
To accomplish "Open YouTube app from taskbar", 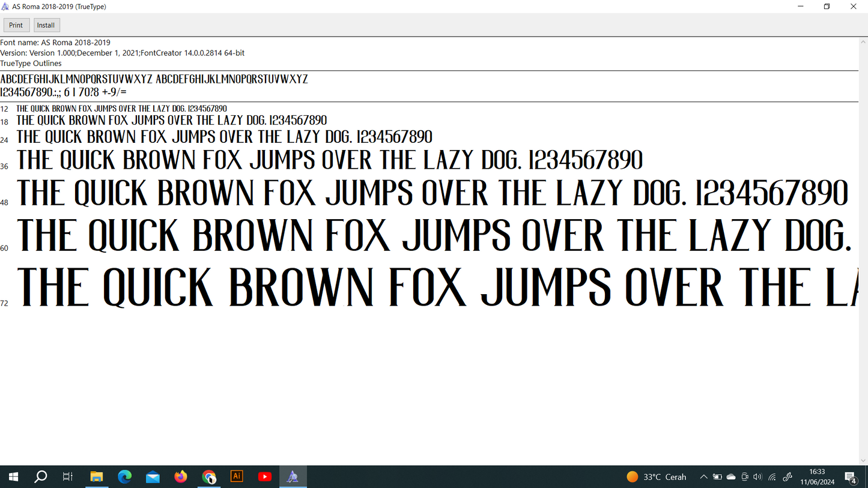I will coord(265,477).
